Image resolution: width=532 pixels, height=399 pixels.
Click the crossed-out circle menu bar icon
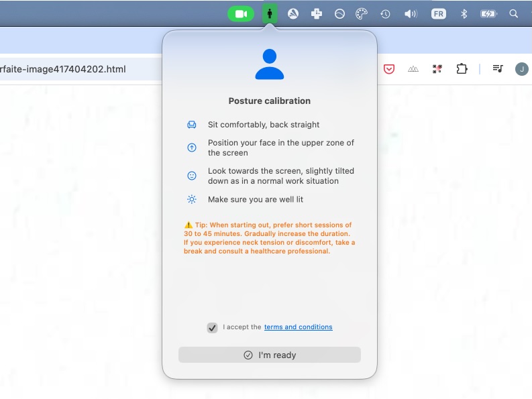(293, 14)
